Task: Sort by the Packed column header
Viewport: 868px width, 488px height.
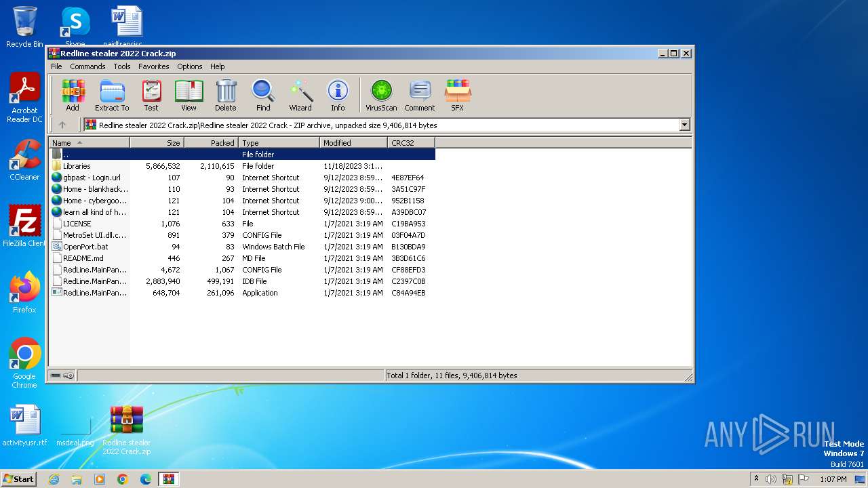Action: point(211,142)
